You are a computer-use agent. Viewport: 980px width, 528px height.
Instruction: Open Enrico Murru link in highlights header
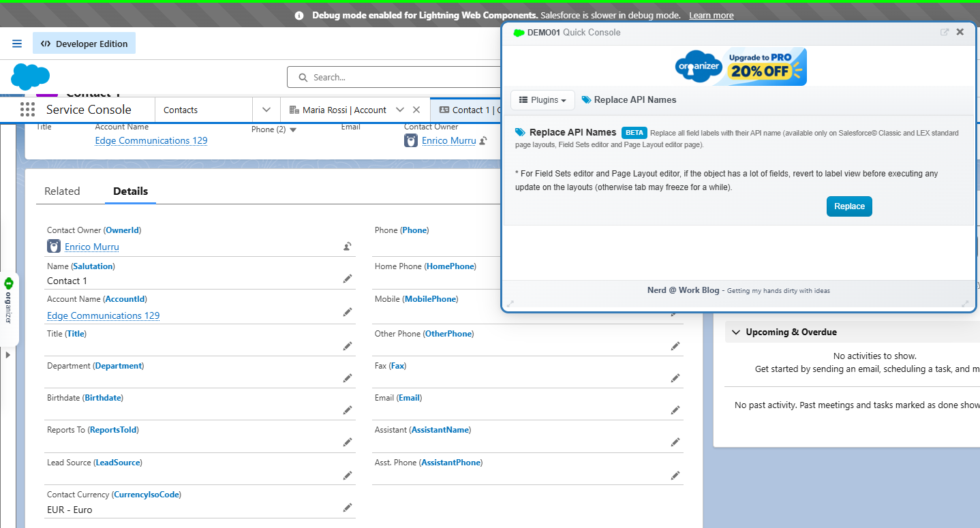pos(449,141)
